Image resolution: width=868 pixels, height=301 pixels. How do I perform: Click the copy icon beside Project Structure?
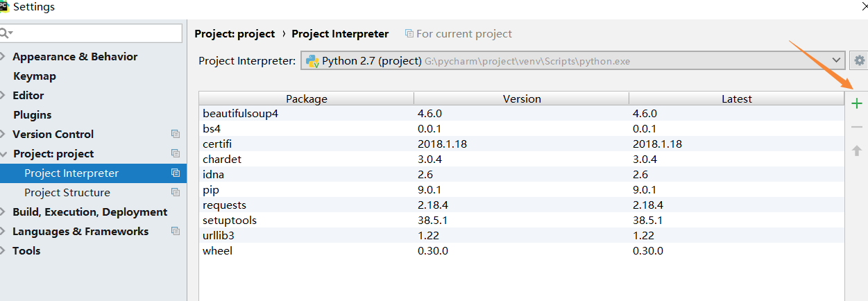176,192
